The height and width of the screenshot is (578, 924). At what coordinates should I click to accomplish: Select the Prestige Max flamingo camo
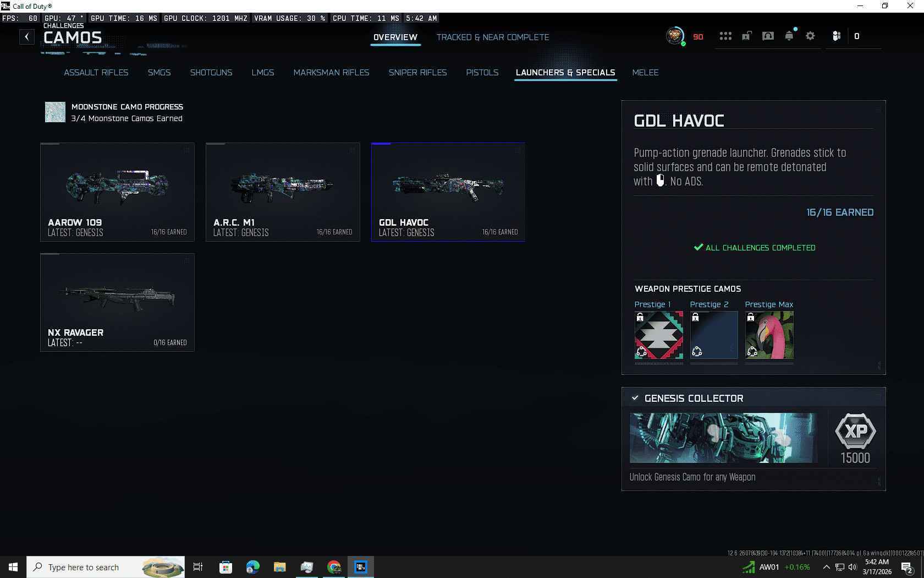(769, 335)
